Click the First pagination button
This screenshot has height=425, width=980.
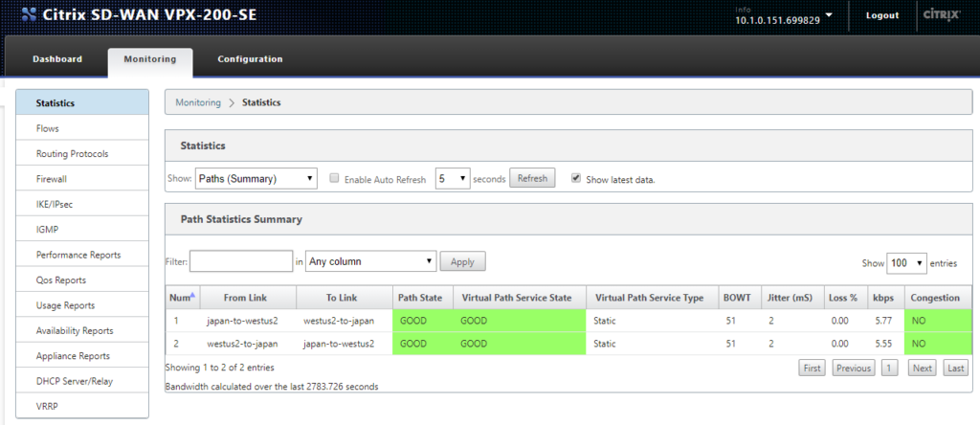[x=812, y=369]
